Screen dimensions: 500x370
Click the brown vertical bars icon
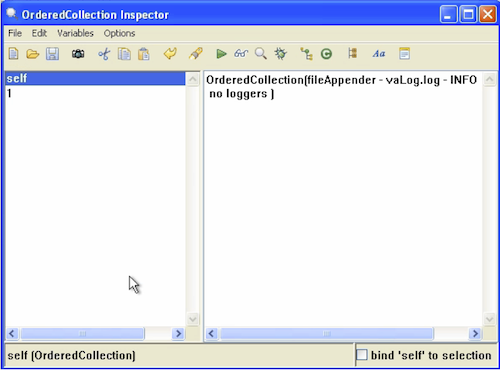pos(352,53)
